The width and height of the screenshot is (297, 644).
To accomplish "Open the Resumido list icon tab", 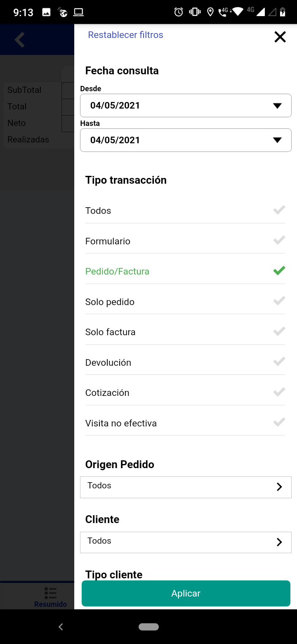I will click(50, 597).
